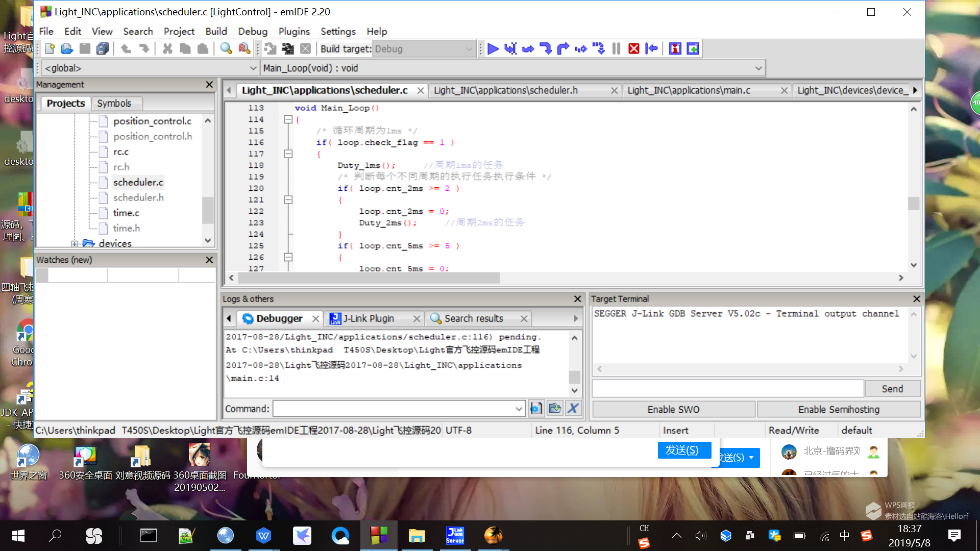
Task: Collapse code fold at line 114
Action: point(288,119)
